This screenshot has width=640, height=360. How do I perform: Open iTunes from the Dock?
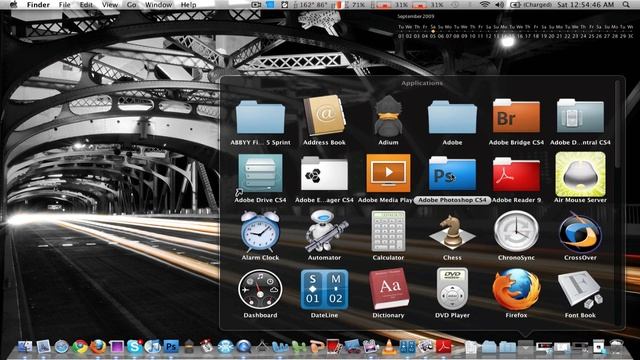[153, 347]
